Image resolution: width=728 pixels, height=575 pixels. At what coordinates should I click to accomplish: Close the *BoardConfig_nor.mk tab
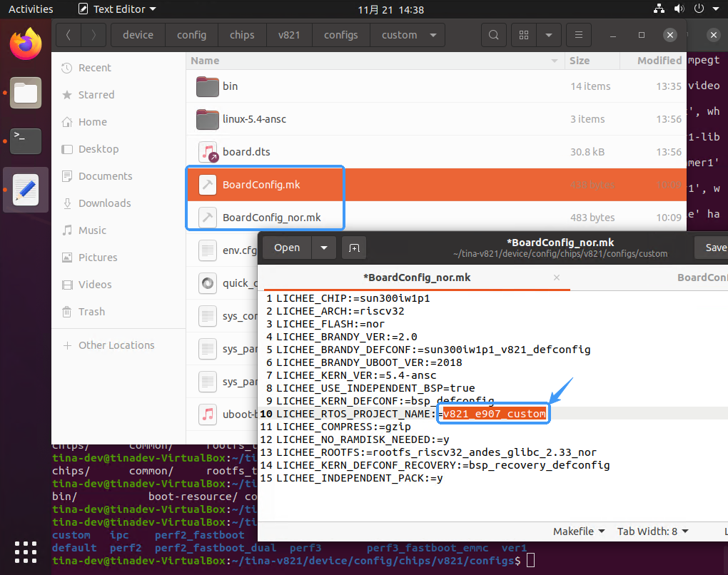coord(557,278)
